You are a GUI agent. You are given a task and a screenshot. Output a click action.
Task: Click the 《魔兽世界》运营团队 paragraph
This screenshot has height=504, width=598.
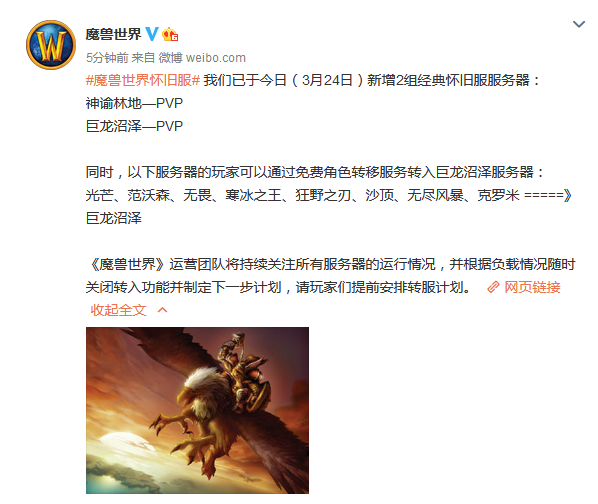click(330, 276)
